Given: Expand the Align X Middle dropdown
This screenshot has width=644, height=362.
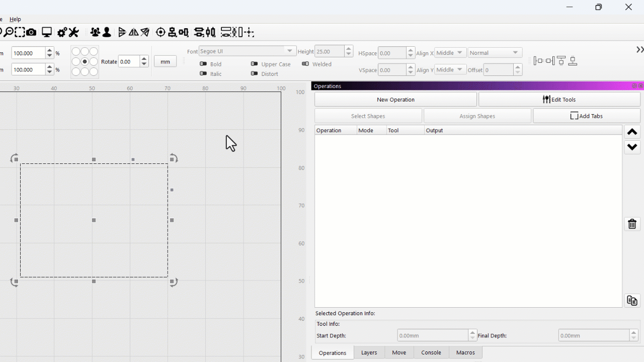Looking at the screenshot, I should (450, 53).
